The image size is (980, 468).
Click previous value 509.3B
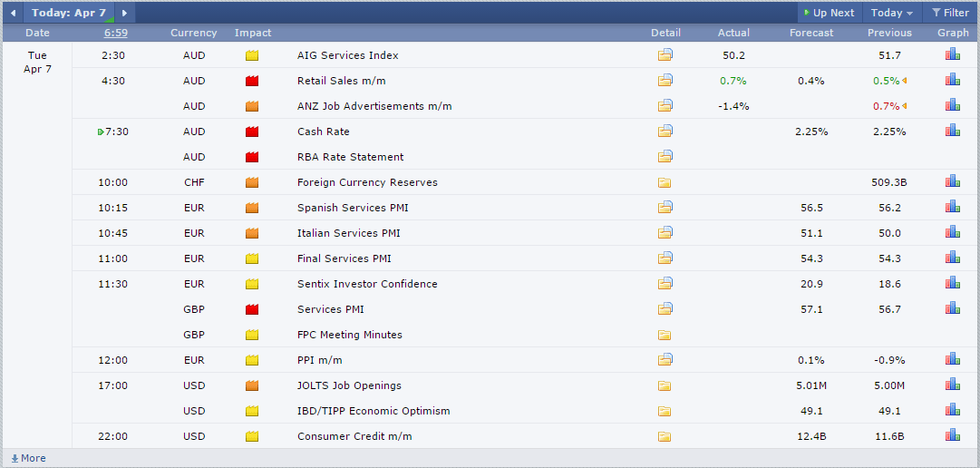(x=889, y=182)
